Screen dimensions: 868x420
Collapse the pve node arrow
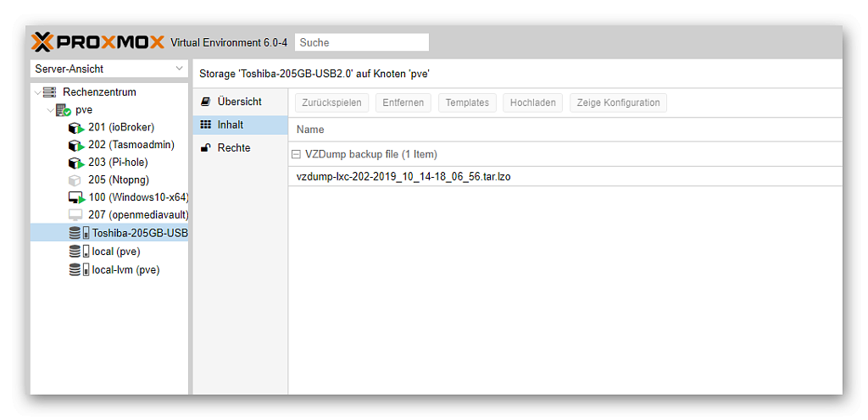(50, 110)
